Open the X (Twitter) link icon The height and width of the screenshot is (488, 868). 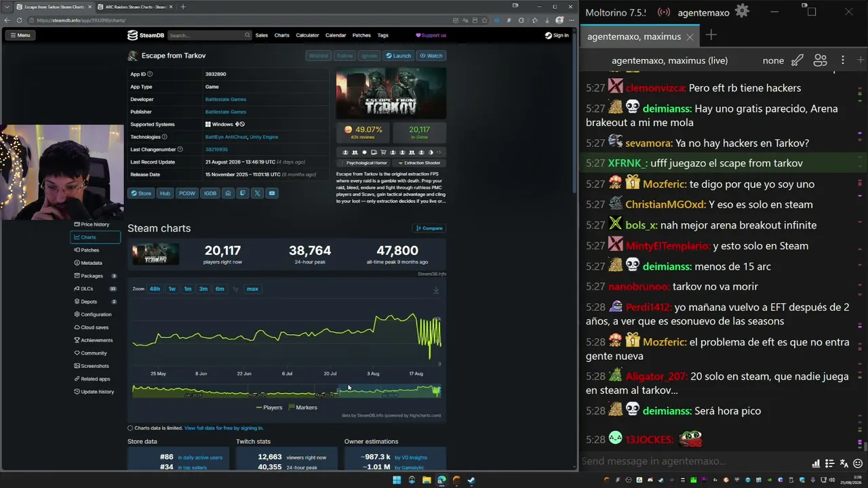[257, 193]
